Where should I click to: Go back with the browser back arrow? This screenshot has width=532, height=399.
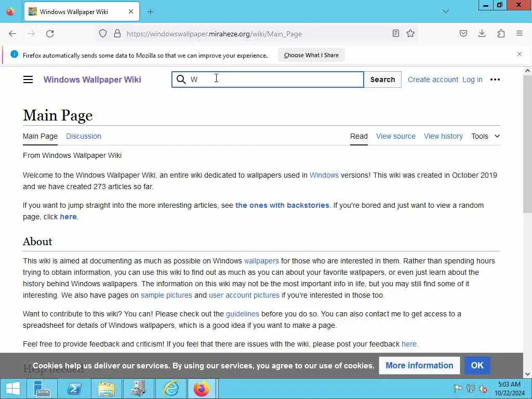(x=12, y=34)
